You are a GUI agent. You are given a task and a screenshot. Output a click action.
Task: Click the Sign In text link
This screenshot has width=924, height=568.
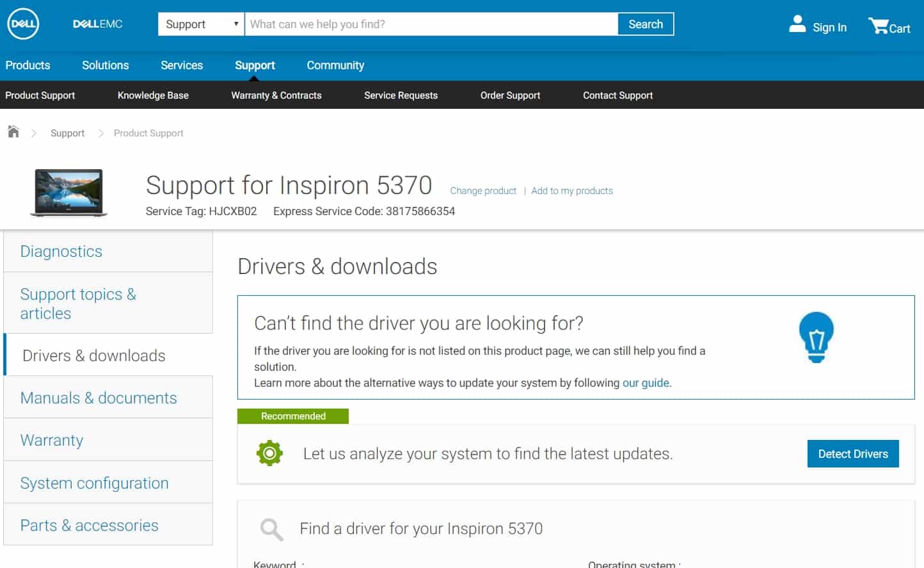(x=829, y=28)
